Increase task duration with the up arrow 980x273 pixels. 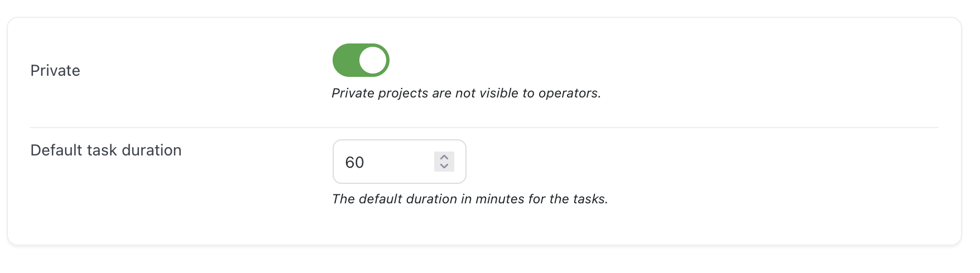[x=444, y=157]
